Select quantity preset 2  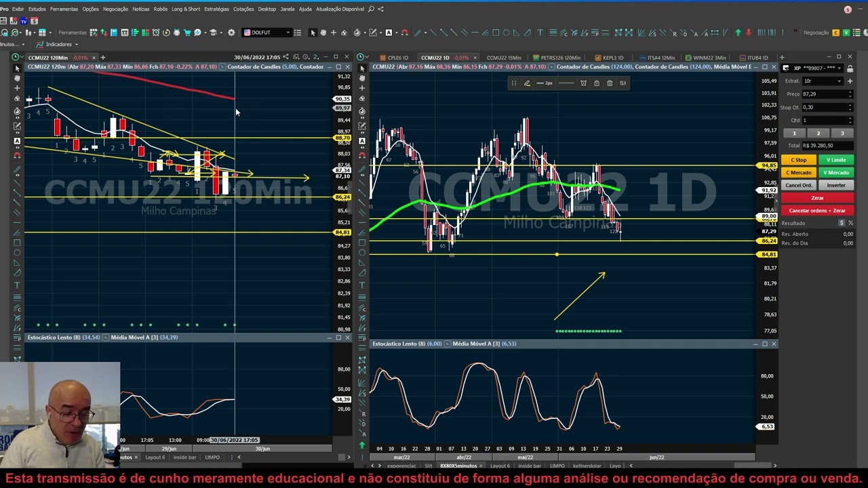click(818, 134)
